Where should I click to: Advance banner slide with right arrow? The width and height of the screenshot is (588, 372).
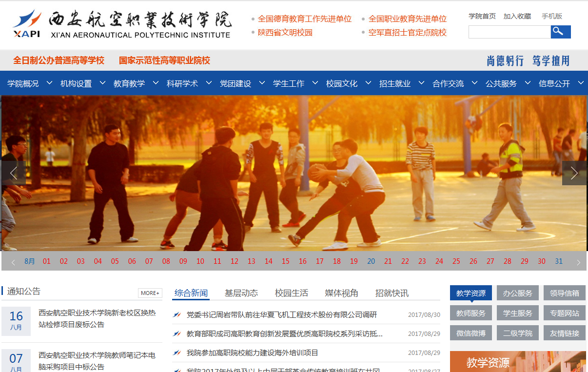(574, 173)
